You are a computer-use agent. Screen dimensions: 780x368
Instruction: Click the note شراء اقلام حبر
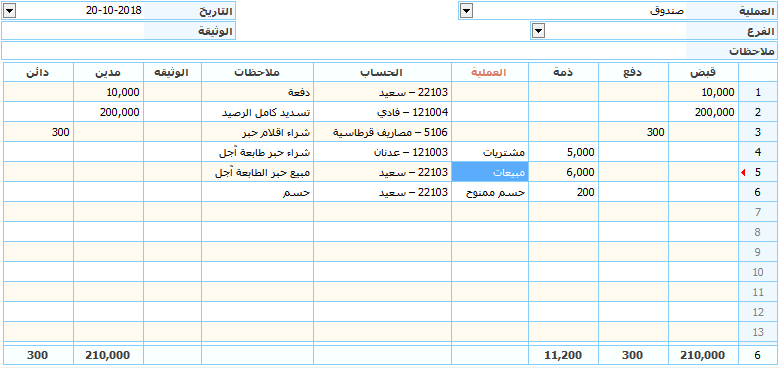258,132
